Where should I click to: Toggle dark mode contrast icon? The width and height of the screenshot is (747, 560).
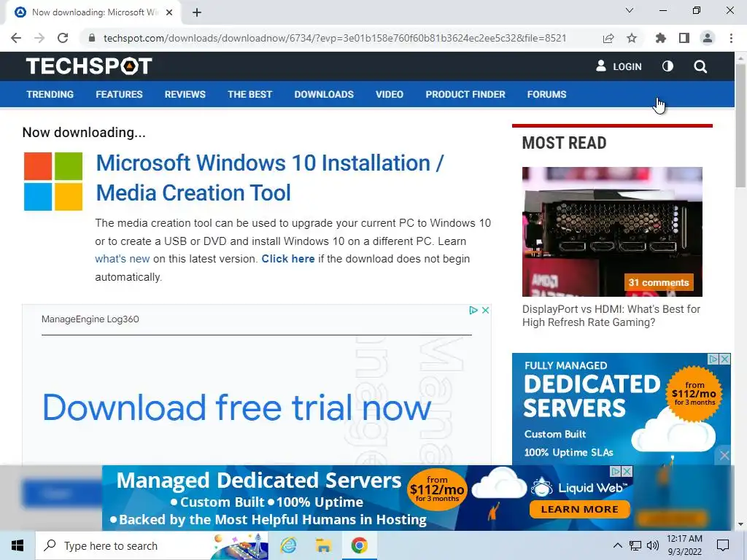coord(668,66)
